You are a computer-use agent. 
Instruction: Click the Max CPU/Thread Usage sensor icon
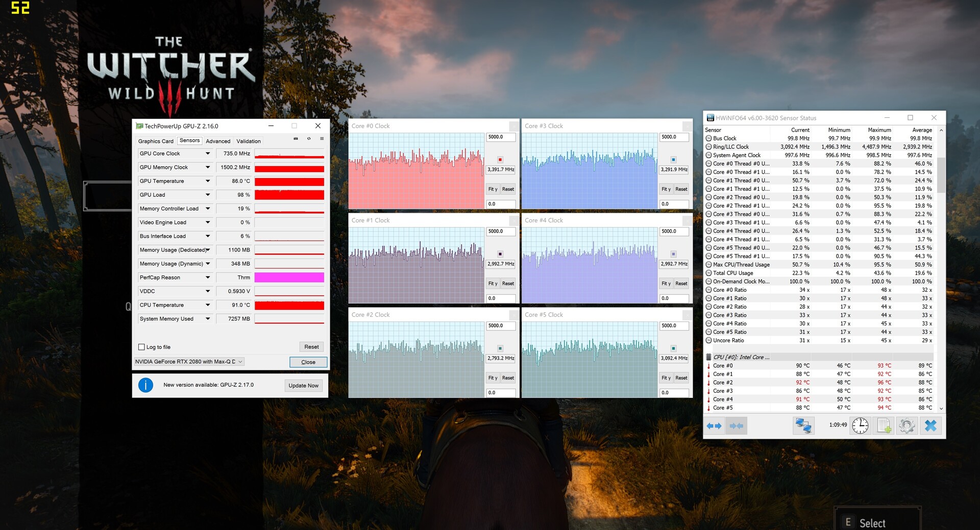(x=709, y=265)
